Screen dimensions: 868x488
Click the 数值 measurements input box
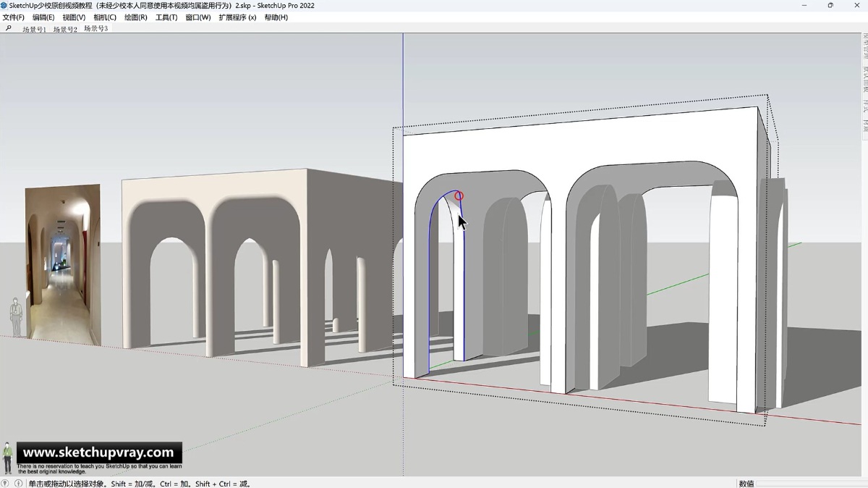pyautogui.click(x=812, y=483)
